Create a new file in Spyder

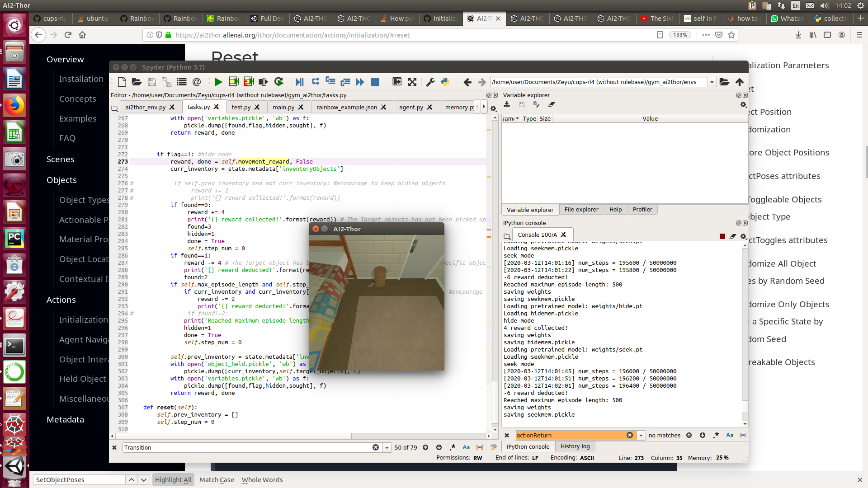(x=122, y=82)
